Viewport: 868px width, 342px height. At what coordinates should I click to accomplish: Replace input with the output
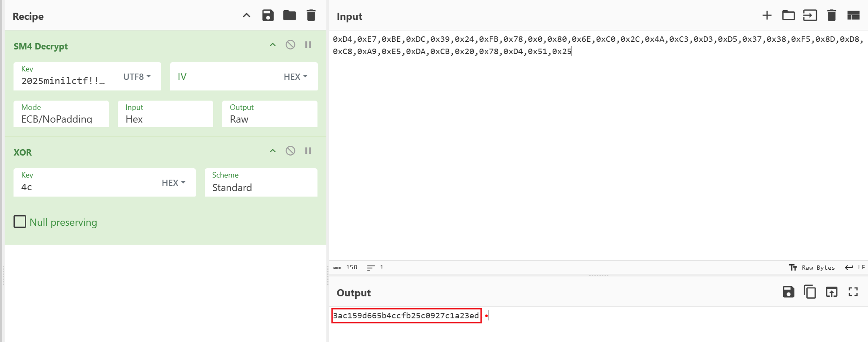pos(832,292)
